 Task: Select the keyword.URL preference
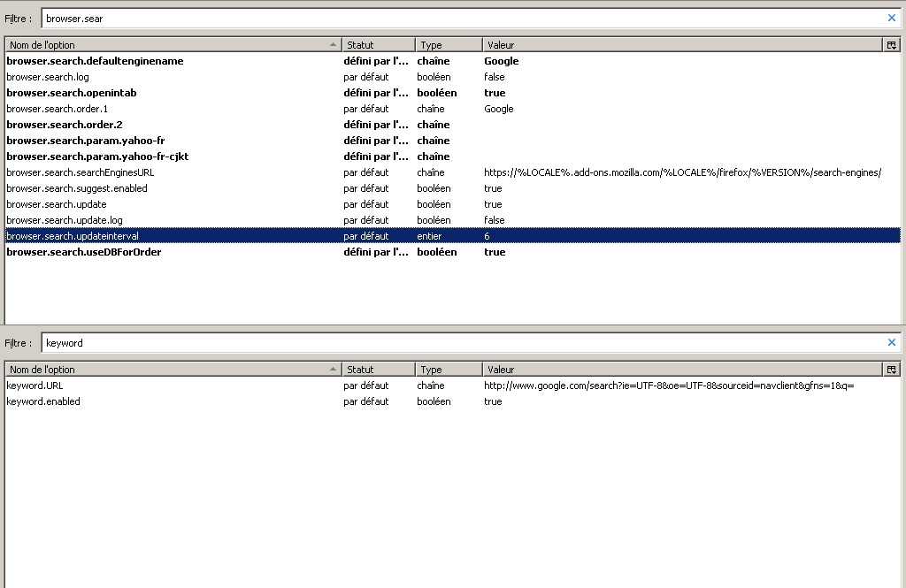[x=453, y=386]
